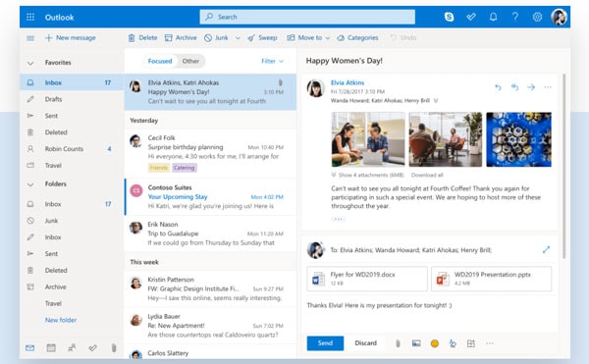Image resolution: width=589 pixels, height=364 pixels.
Task: Create a New folder
Action: click(61, 320)
